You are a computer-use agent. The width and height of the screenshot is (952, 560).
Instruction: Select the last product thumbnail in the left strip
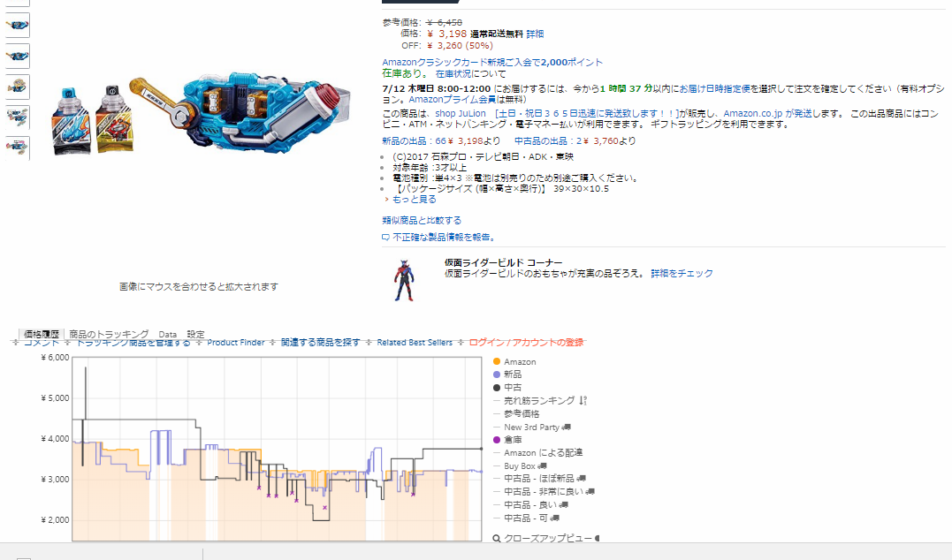pos(17,148)
